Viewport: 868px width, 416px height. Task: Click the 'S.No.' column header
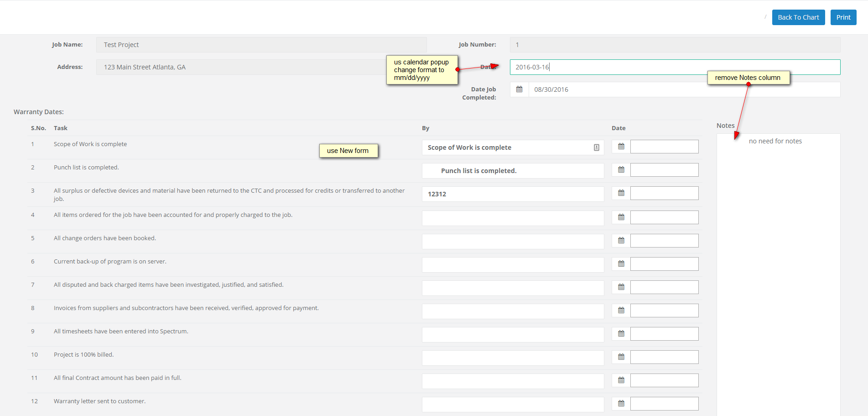[38, 128]
